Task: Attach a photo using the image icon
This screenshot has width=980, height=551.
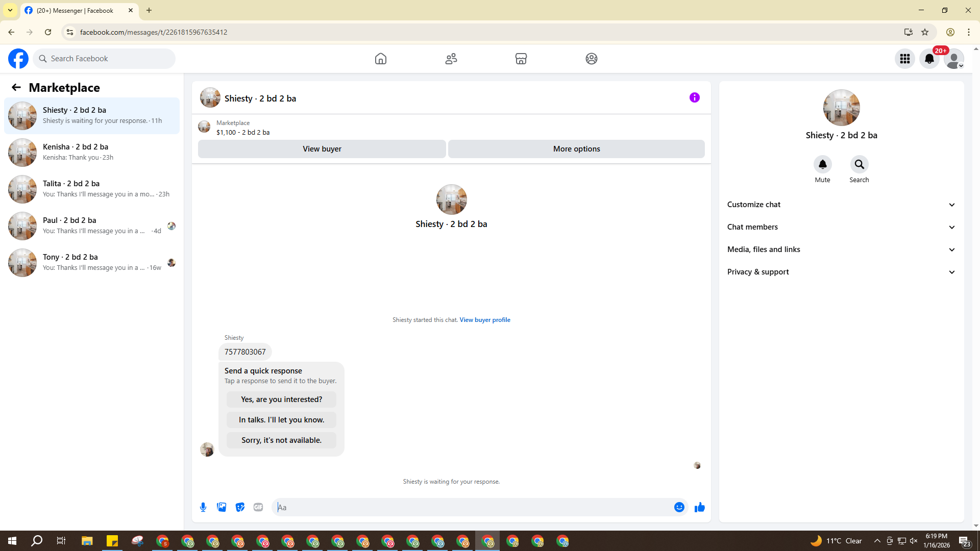Action: tap(222, 507)
